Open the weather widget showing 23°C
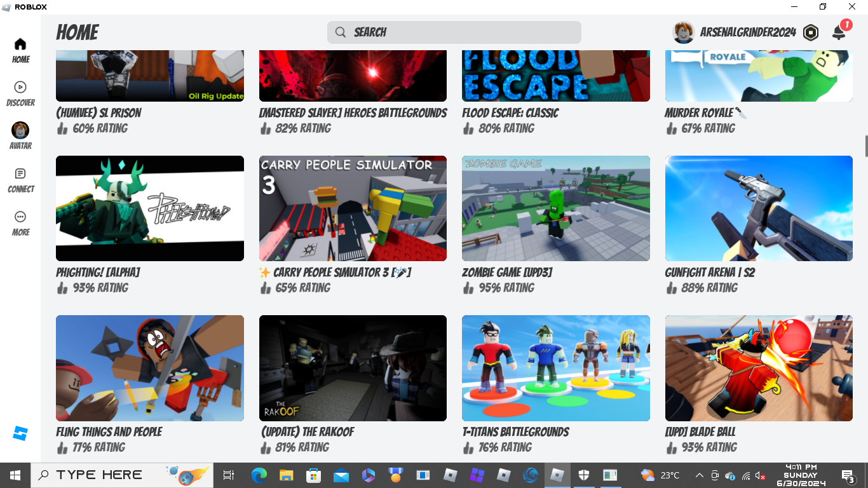 point(661,475)
